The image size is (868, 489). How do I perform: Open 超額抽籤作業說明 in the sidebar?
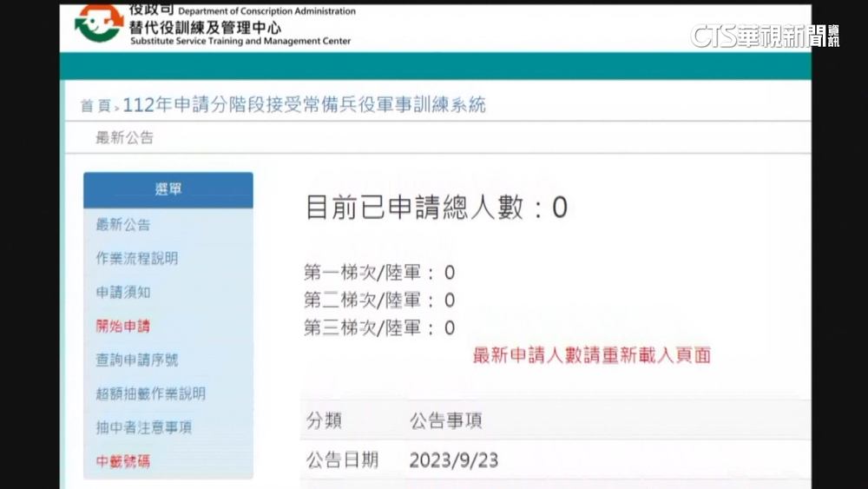pos(150,393)
